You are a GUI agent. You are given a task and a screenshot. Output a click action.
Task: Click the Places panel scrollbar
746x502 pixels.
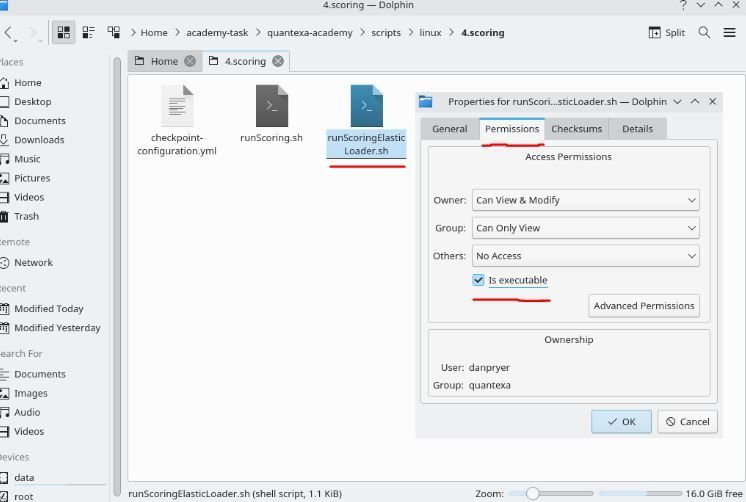(117, 276)
